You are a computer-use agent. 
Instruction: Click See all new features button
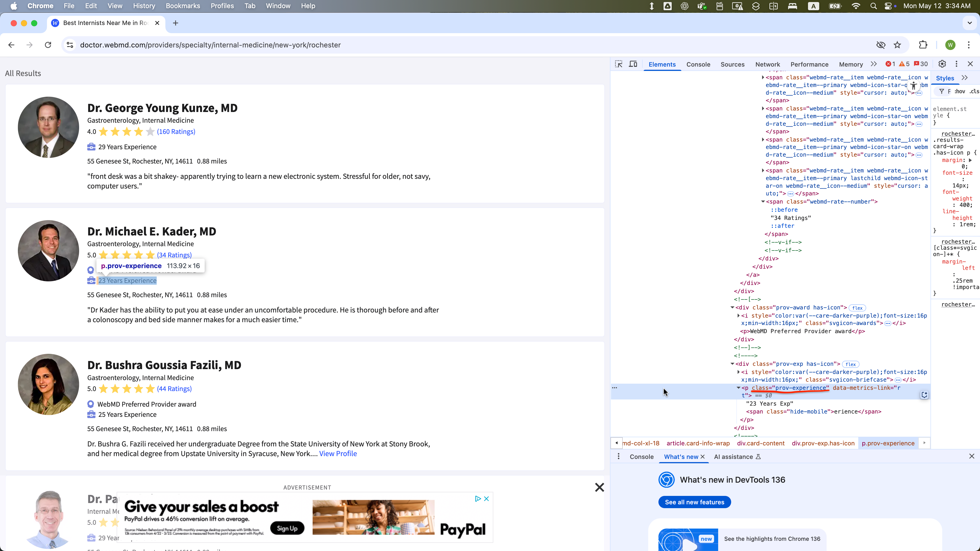point(694,502)
